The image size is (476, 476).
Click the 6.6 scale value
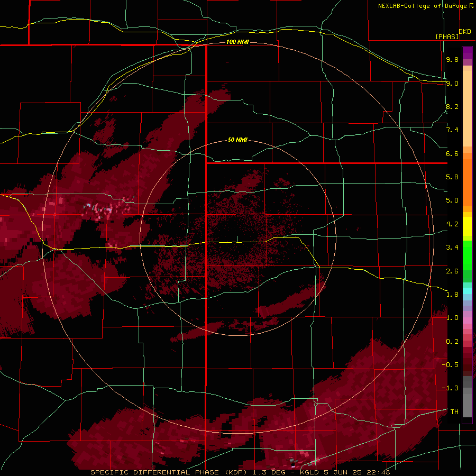pyautogui.click(x=452, y=153)
